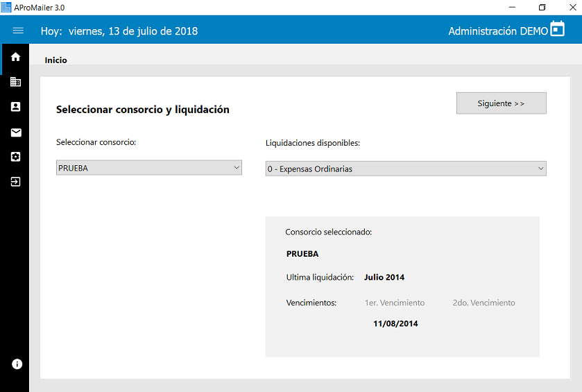
Task: Click the logout exit sidebar icon
Action: [x=15, y=182]
